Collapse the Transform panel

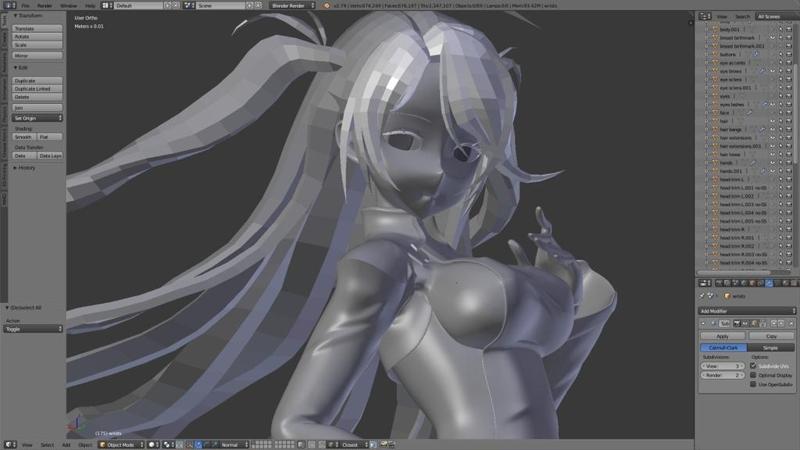point(15,16)
